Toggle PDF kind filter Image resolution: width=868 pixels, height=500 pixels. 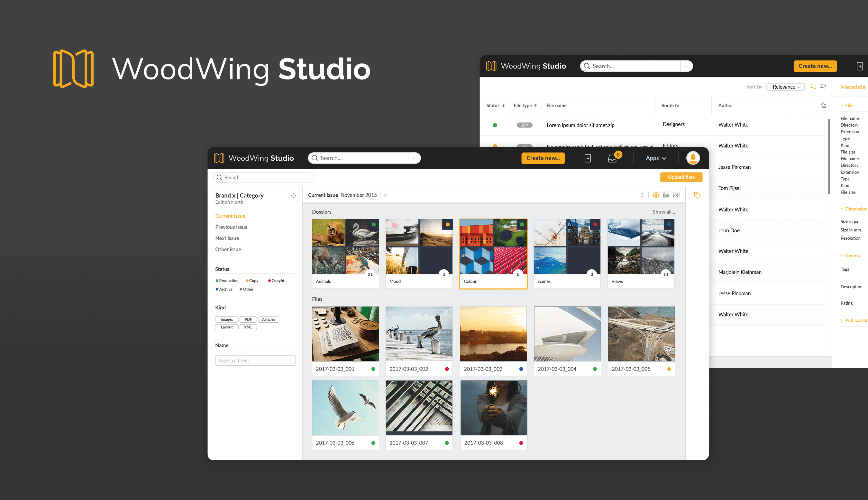[248, 319]
